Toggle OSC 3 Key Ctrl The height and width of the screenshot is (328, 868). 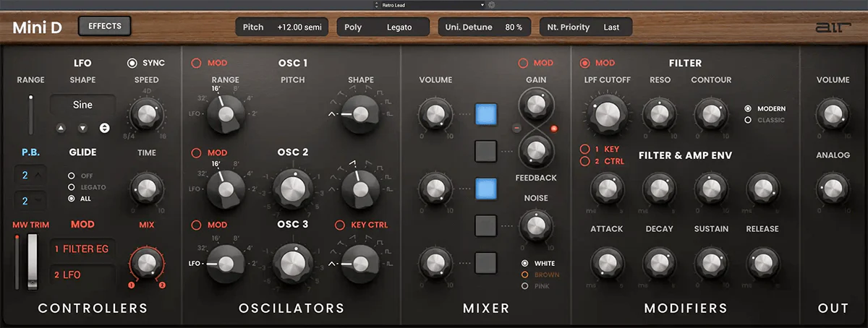point(340,225)
